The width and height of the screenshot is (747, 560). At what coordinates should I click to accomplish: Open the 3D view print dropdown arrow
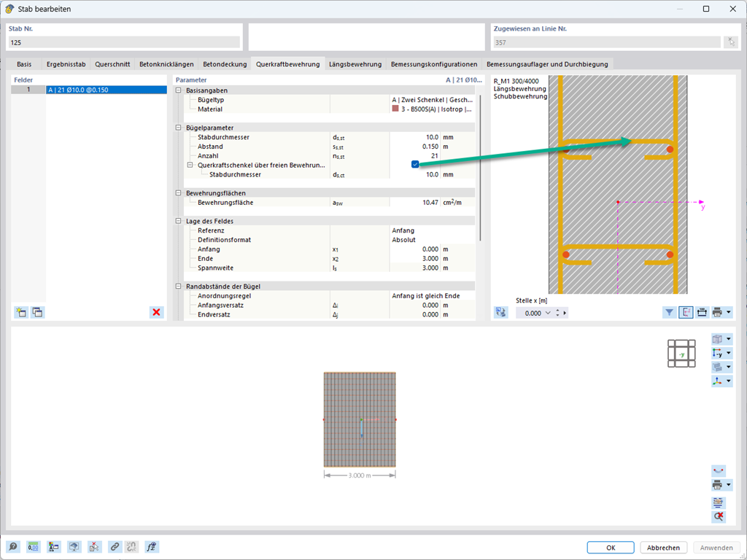click(729, 485)
